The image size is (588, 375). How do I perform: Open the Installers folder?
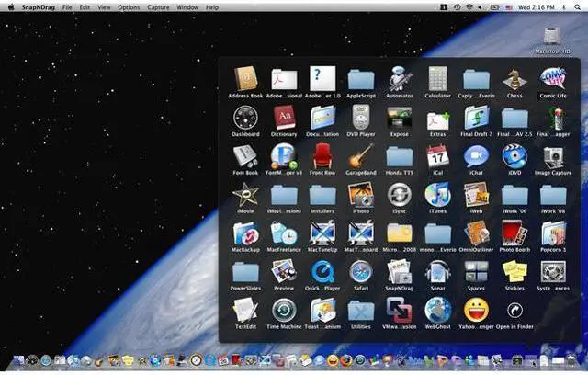coord(322,196)
